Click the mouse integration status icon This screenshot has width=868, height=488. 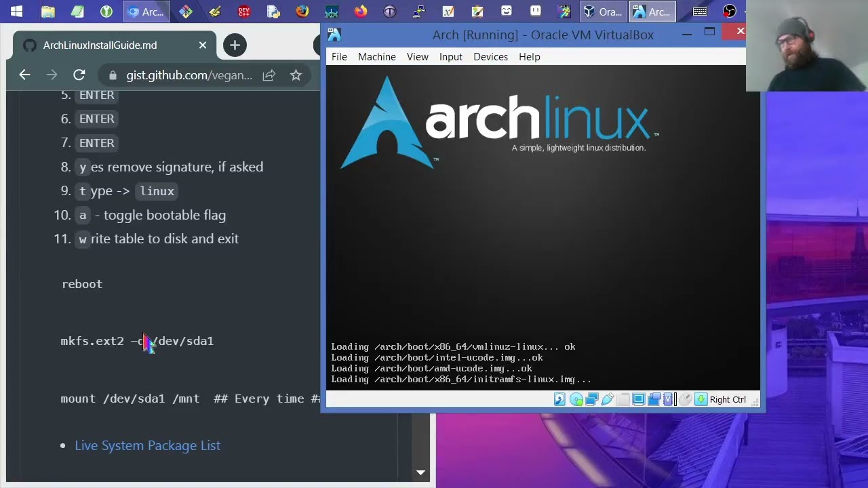[x=685, y=399]
